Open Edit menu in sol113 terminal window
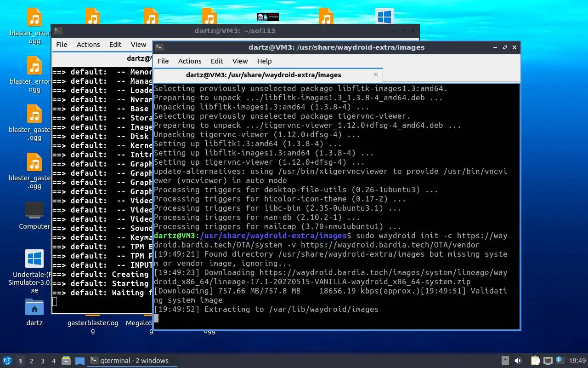The width and height of the screenshot is (588, 368). pyautogui.click(x=115, y=45)
